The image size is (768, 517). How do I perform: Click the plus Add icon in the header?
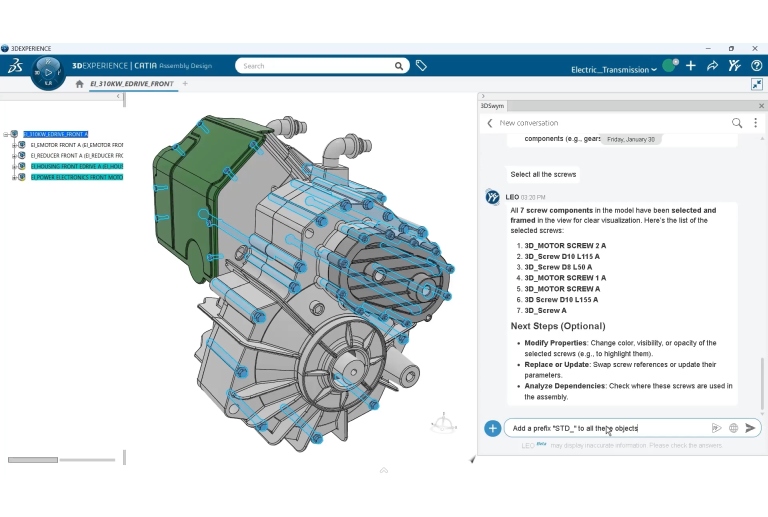(691, 66)
